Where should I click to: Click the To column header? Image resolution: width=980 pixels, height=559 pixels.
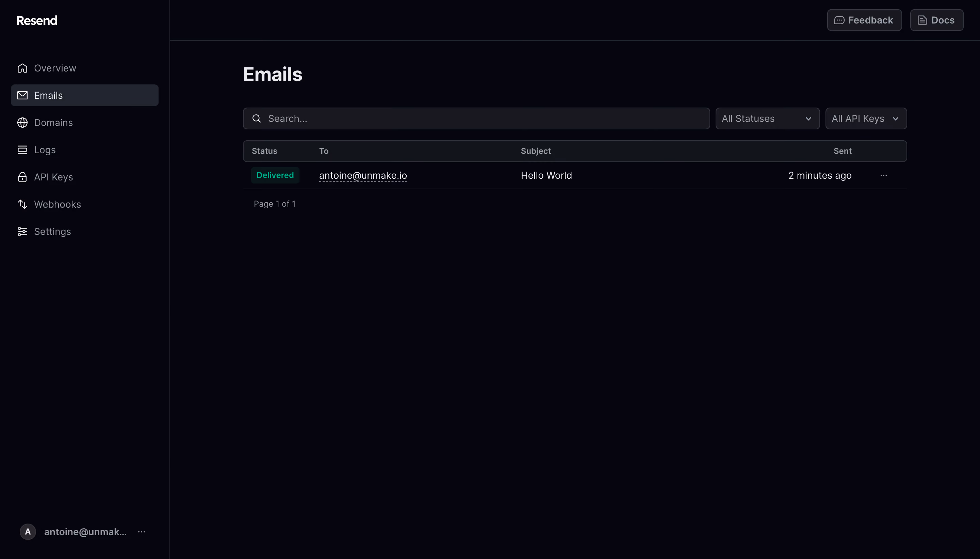click(x=324, y=151)
